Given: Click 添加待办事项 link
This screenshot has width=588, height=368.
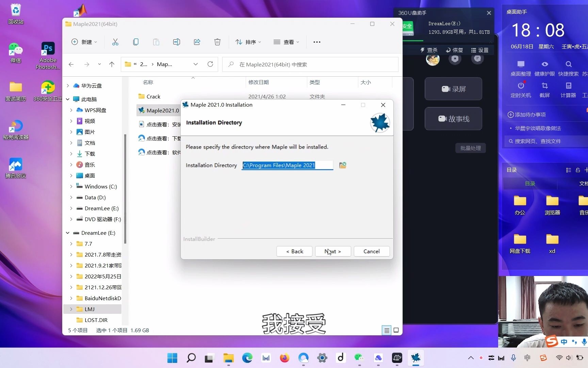Looking at the screenshot, I should (x=527, y=115).
